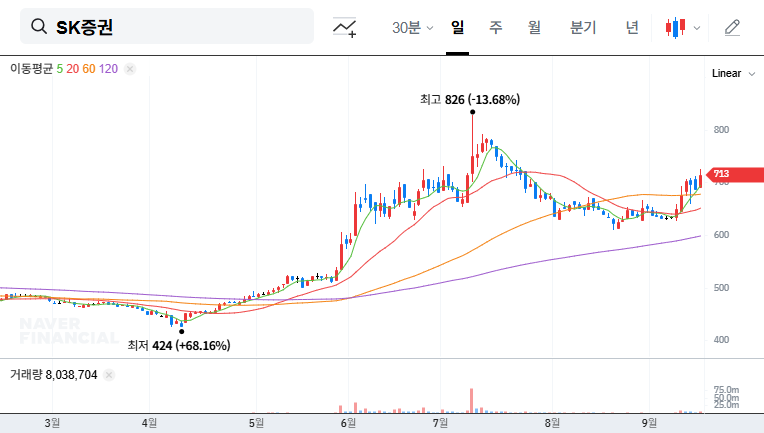Click the candlestick chart type icon
The image size is (764, 433).
[x=676, y=27]
